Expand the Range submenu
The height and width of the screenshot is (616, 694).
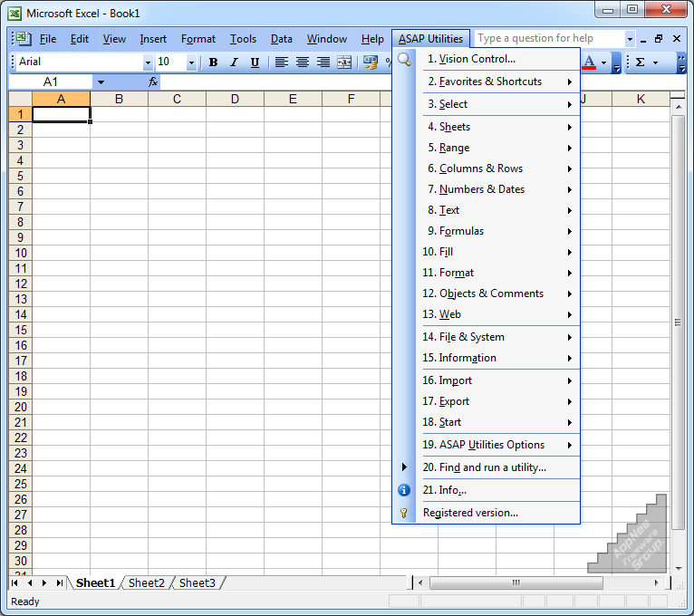(x=498, y=148)
